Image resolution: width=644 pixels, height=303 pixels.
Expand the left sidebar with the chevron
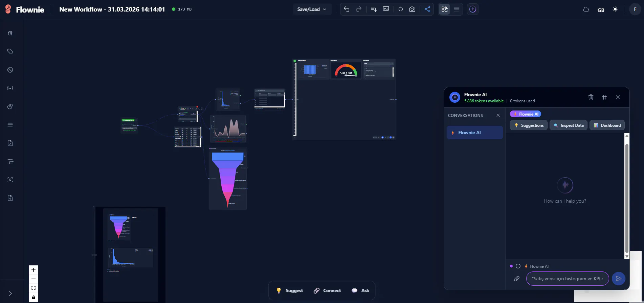10,294
